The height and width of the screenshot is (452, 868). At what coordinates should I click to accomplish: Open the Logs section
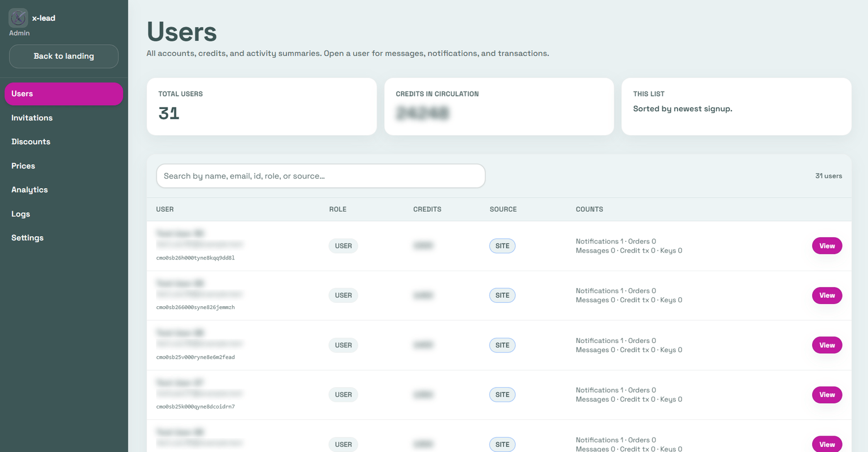pos(64,214)
